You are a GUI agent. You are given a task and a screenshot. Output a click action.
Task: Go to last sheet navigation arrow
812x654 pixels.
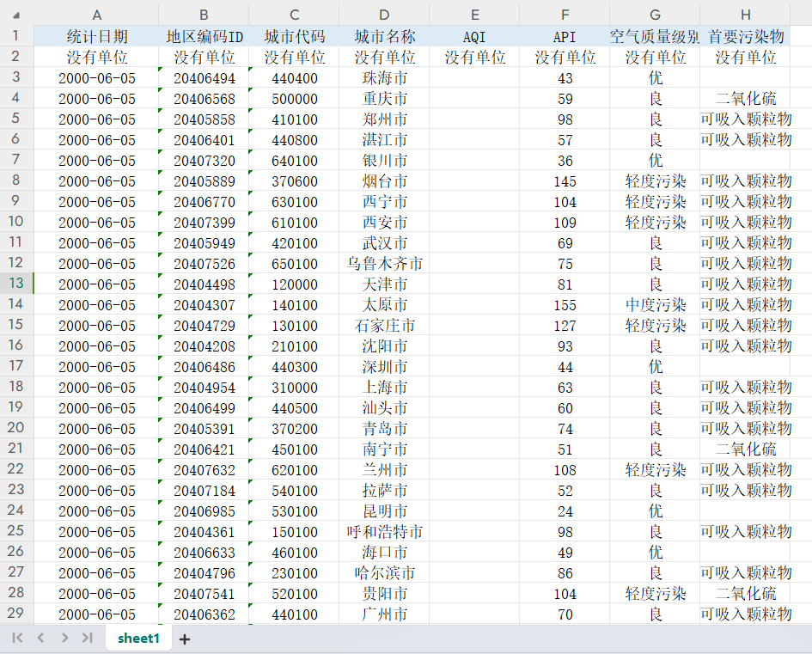tap(88, 638)
